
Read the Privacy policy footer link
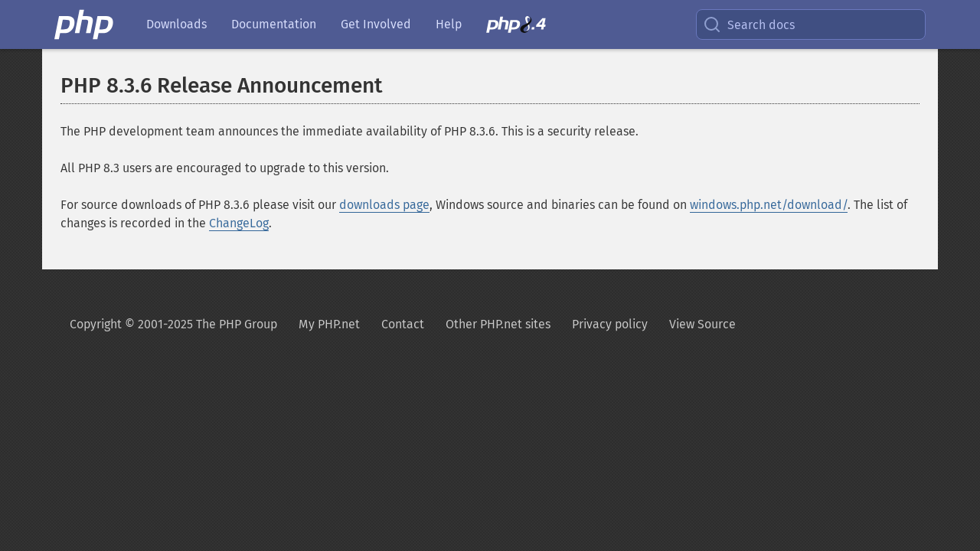tap(609, 324)
